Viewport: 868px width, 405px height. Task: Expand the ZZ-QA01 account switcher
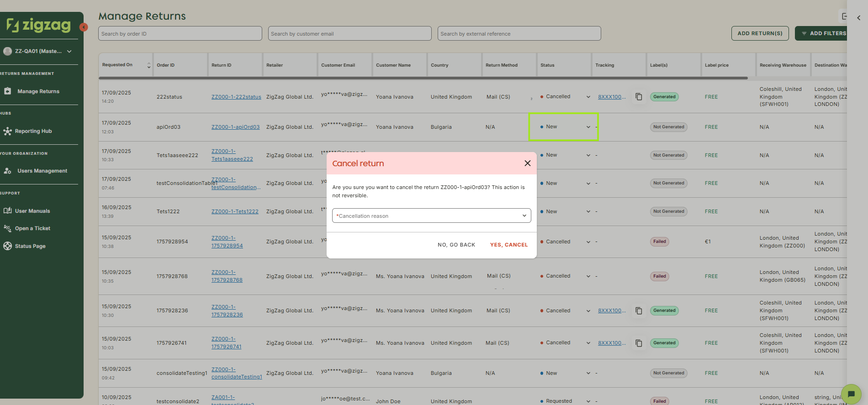(x=69, y=51)
